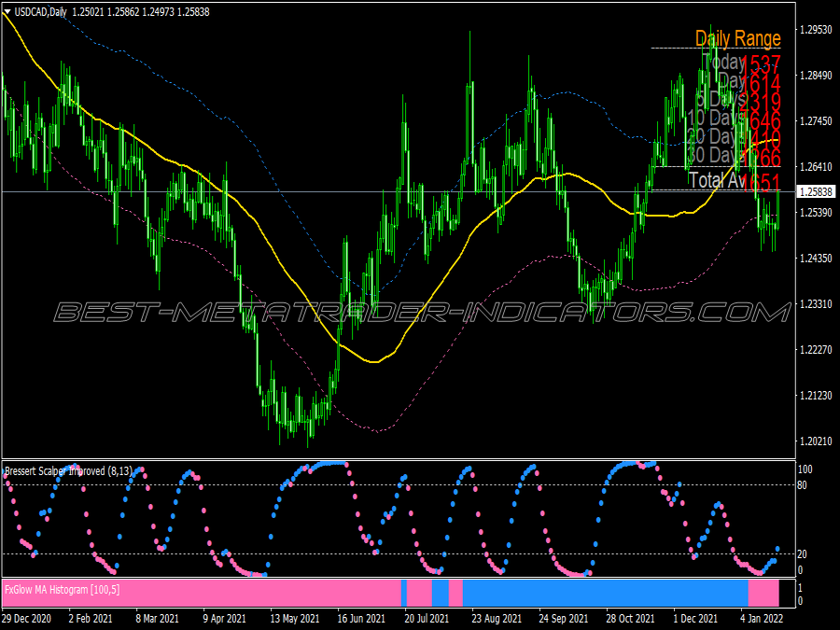
Task: Click date label 1 Dec 2021
Action: (695, 618)
